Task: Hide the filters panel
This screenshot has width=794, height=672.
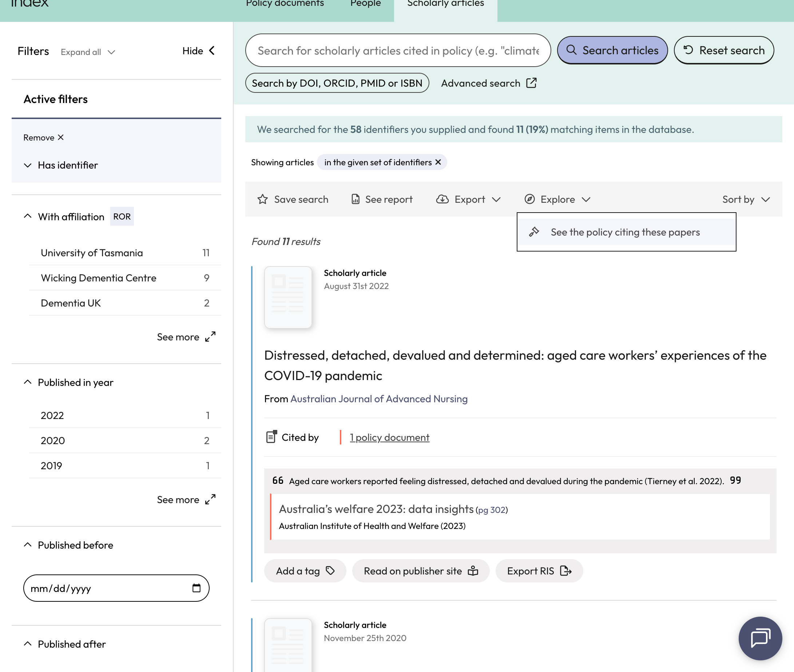Action: pos(199,51)
